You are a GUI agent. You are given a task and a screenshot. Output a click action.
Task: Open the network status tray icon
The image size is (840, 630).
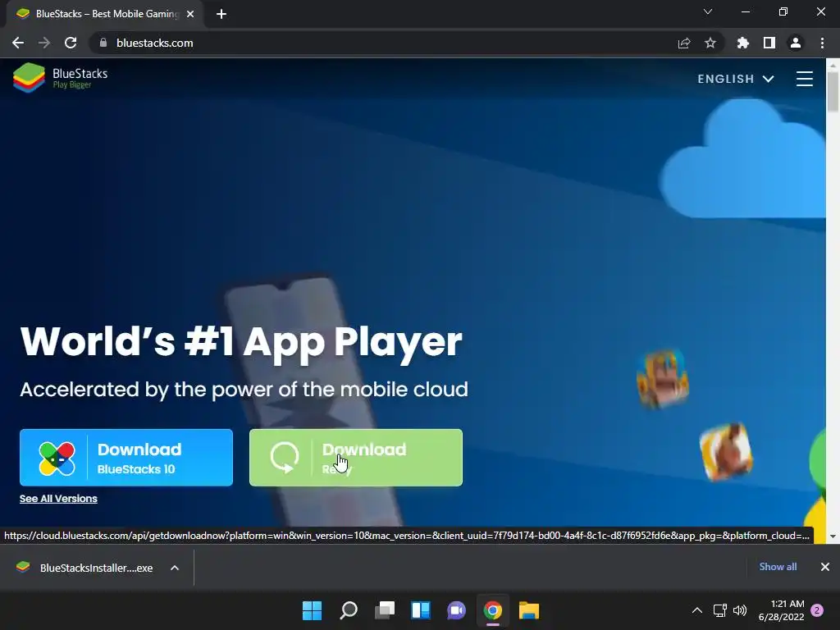point(720,610)
